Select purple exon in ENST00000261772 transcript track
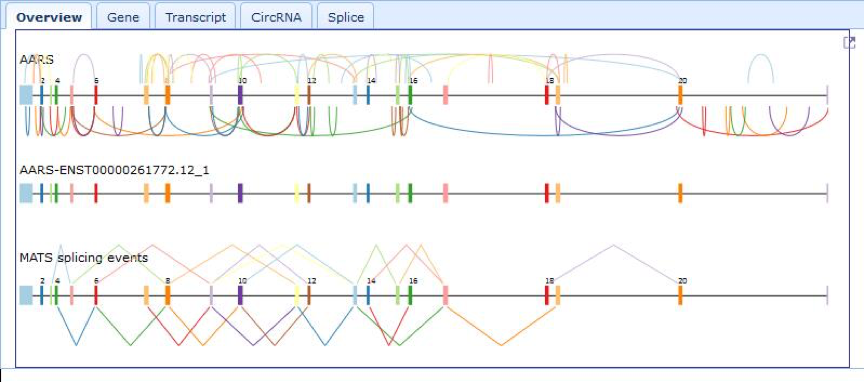The width and height of the screenshot is (864, 382). [x=240, y=193]
